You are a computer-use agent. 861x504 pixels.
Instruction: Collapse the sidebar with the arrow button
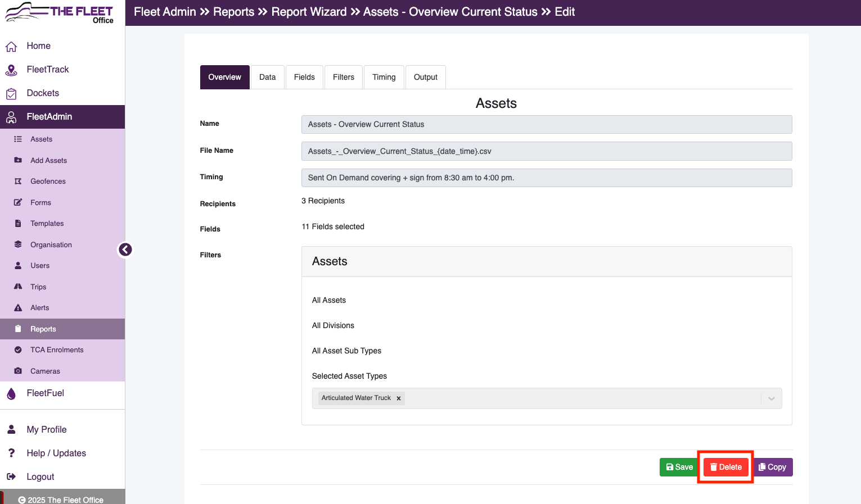(x=125, y=249)
